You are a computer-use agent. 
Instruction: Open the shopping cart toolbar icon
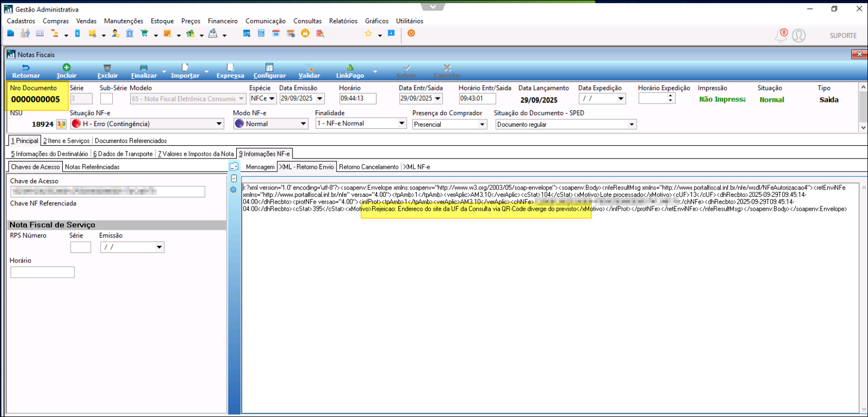144,34
